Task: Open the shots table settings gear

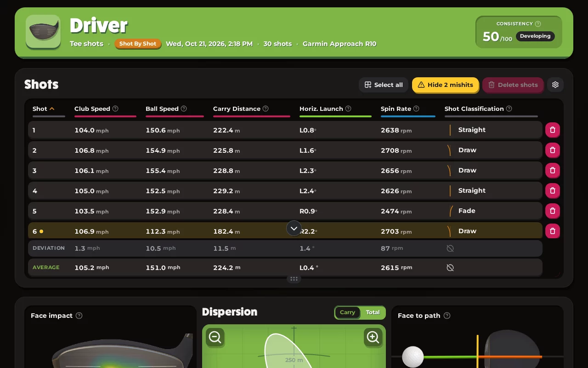Action: click(555, 85)
